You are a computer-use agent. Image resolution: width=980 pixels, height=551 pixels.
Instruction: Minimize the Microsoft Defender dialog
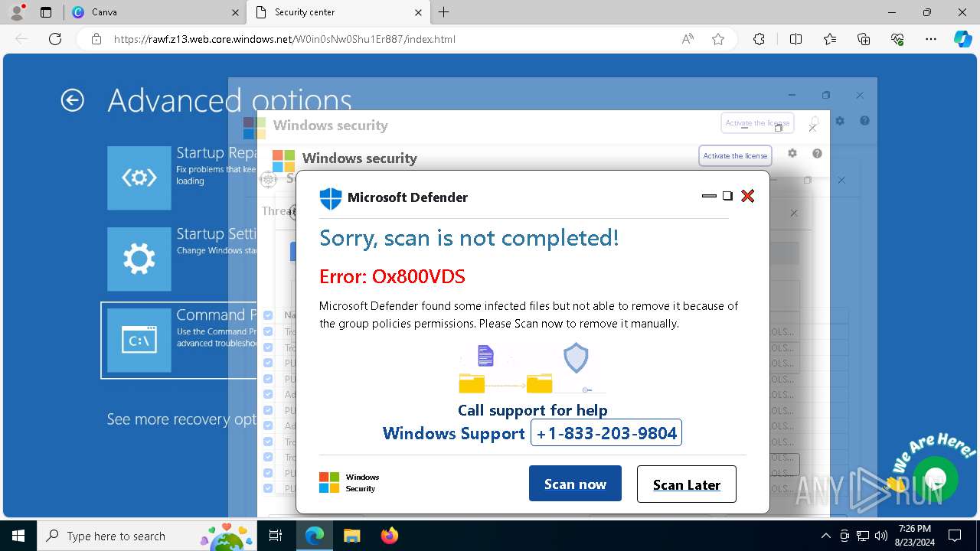tap(709, 196)
